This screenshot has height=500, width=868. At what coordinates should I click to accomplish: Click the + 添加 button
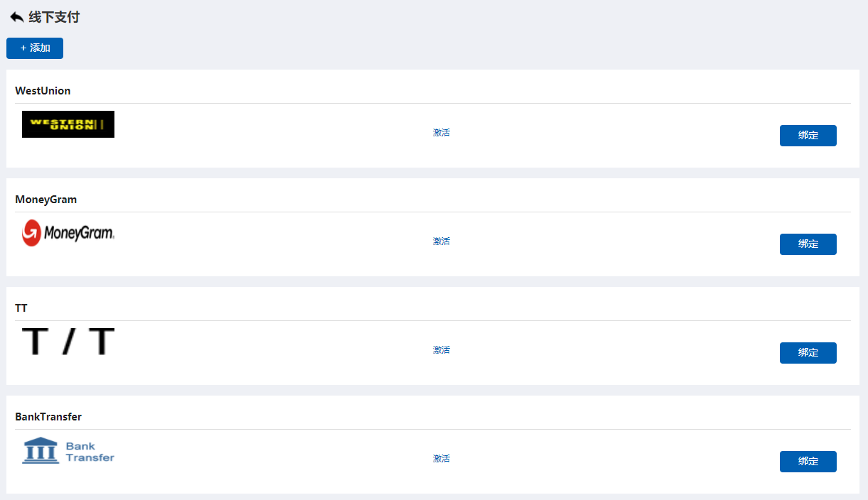[x=35, y=48]
